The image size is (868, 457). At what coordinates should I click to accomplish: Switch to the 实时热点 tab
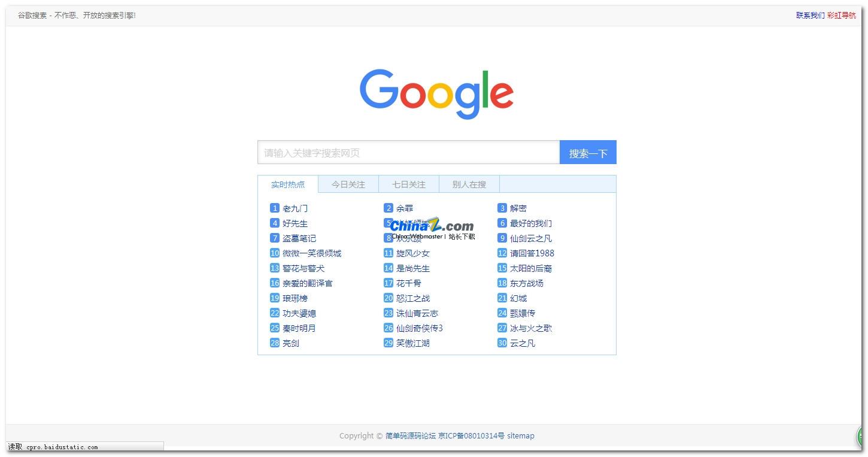[288, 184]
